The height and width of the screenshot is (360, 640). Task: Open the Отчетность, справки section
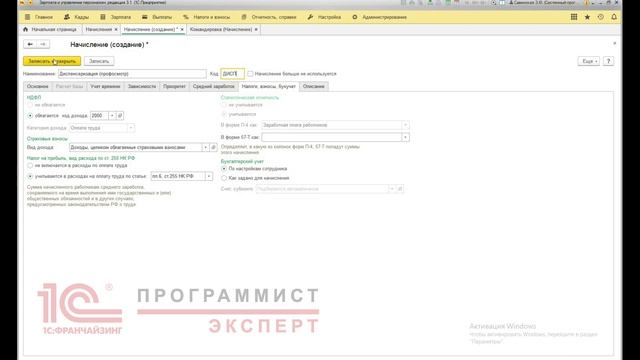(x=269, y=17)
